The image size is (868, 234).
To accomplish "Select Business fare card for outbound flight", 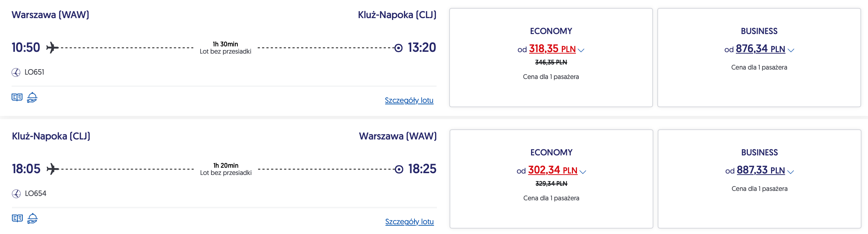I will (759, 87).
